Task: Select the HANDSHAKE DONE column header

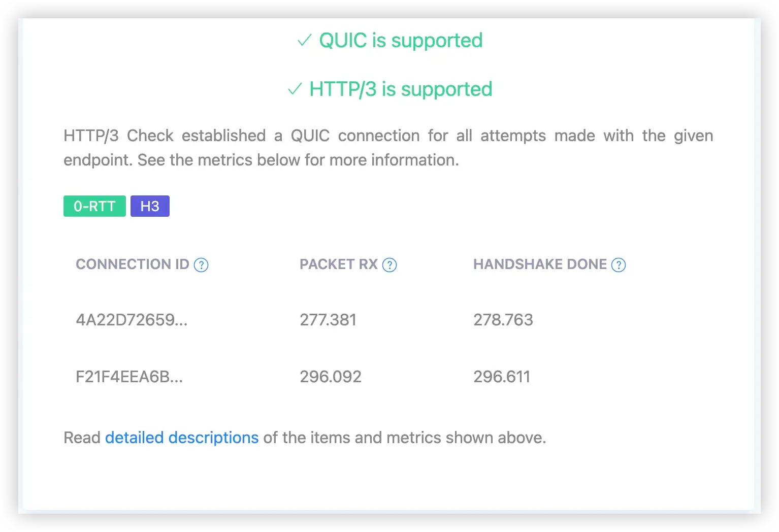Action: (540, 264)
